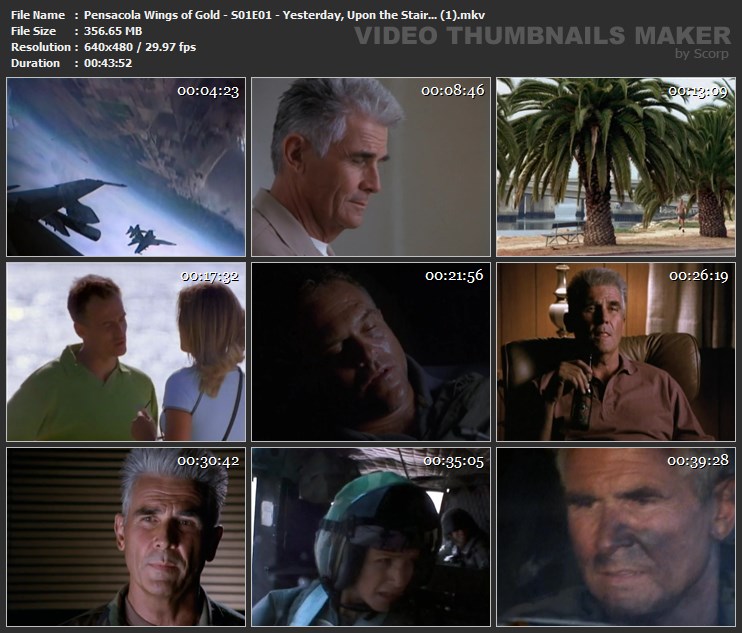This screenshot has width=742, height=633.
Task: Click the file name ending in (1).mkv
Action: coord(284,15)
